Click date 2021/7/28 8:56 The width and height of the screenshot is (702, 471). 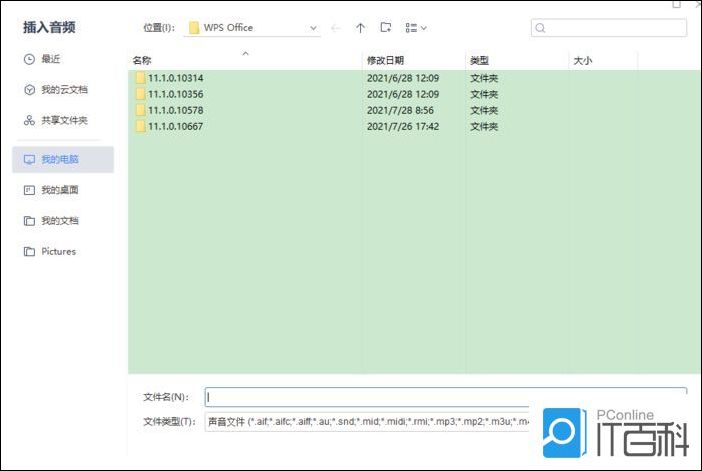[400, 110]
